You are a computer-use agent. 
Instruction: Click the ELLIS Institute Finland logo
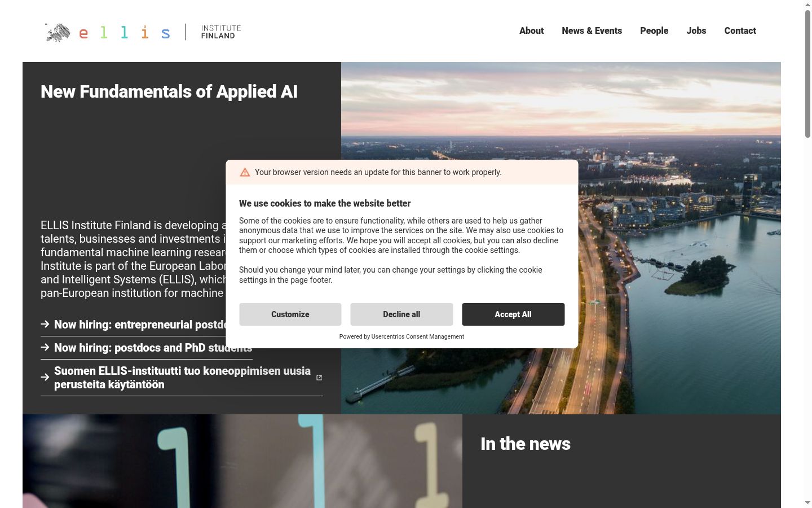[x=143, y=32]
